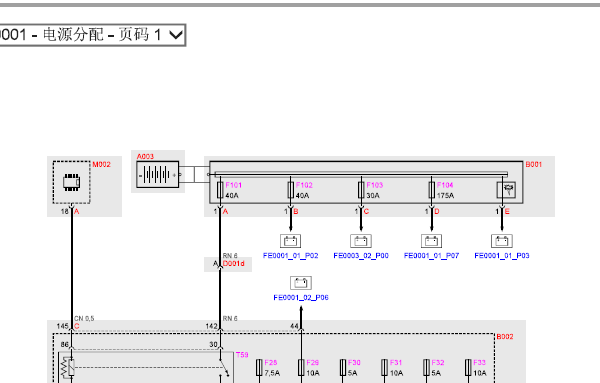Open the 电源分配 页码 1 page dropdown
Screen dimensions: 600x383
[x=92, y=35]
